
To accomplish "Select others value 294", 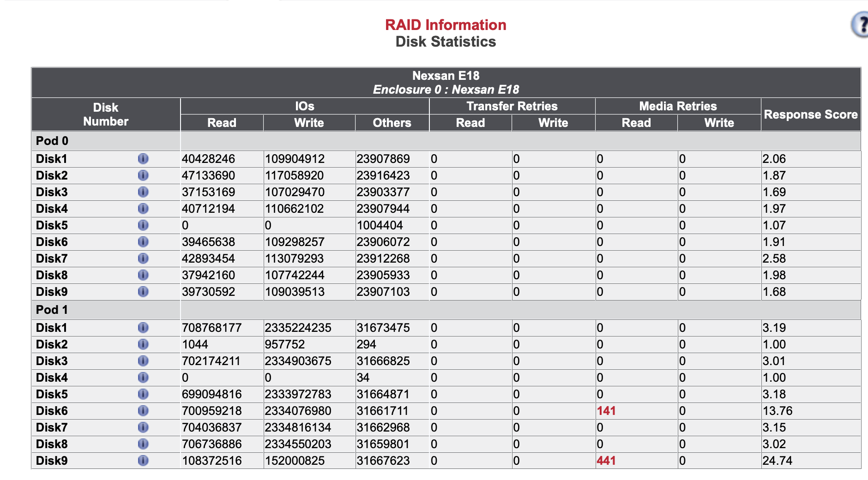I will click(366, 344).
